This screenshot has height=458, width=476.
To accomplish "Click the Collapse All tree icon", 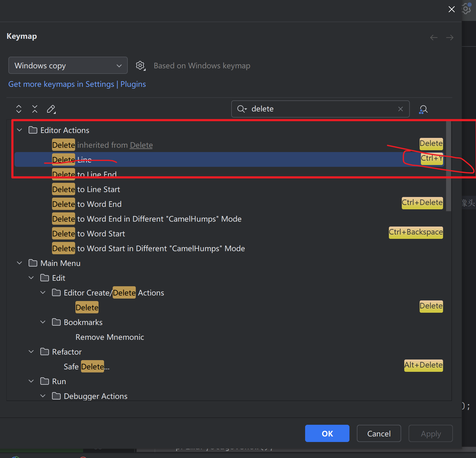I will coord(35,109).
